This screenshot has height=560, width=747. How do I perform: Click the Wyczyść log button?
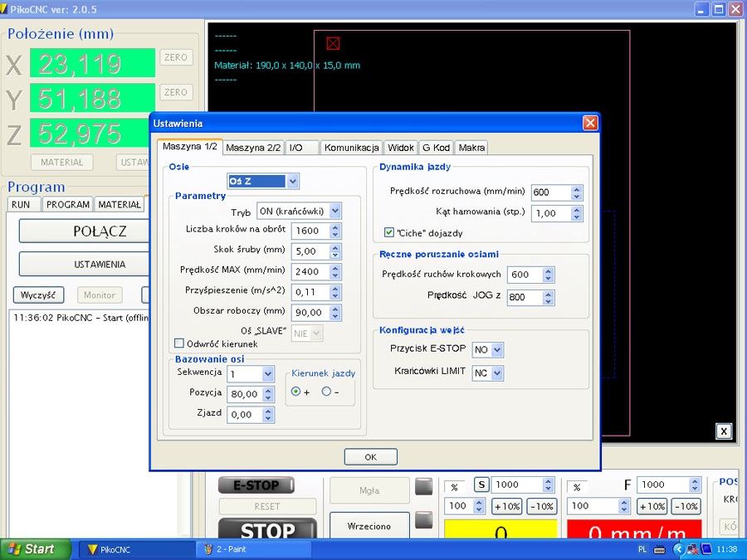[38, 295]
